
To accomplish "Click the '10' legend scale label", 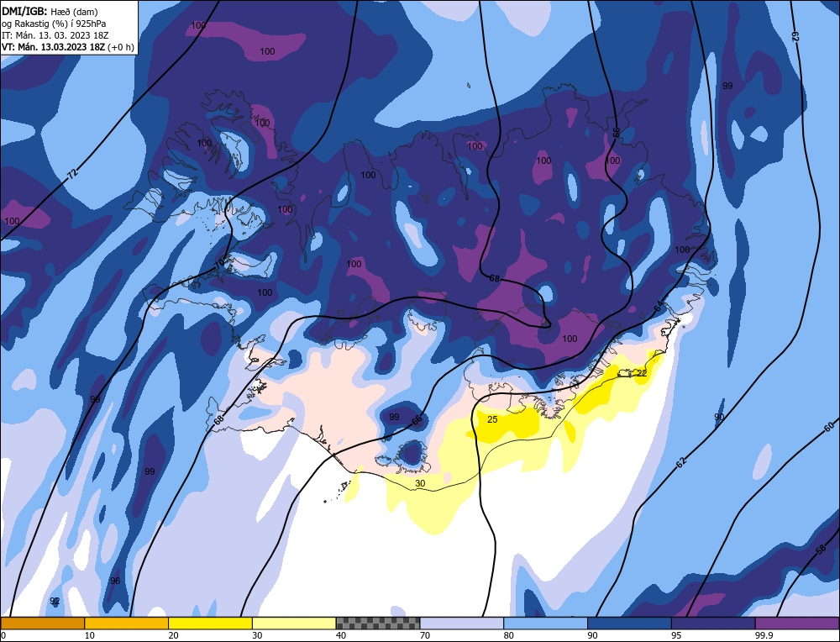I will point(90,635).
